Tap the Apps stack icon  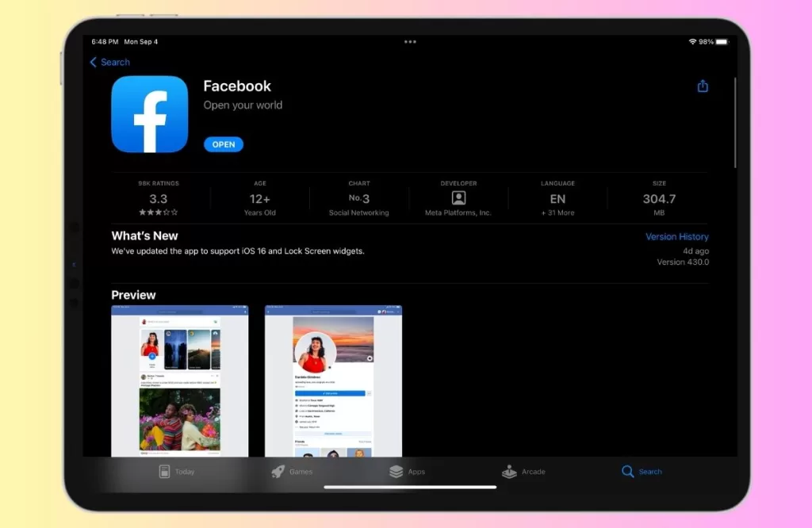396,472
